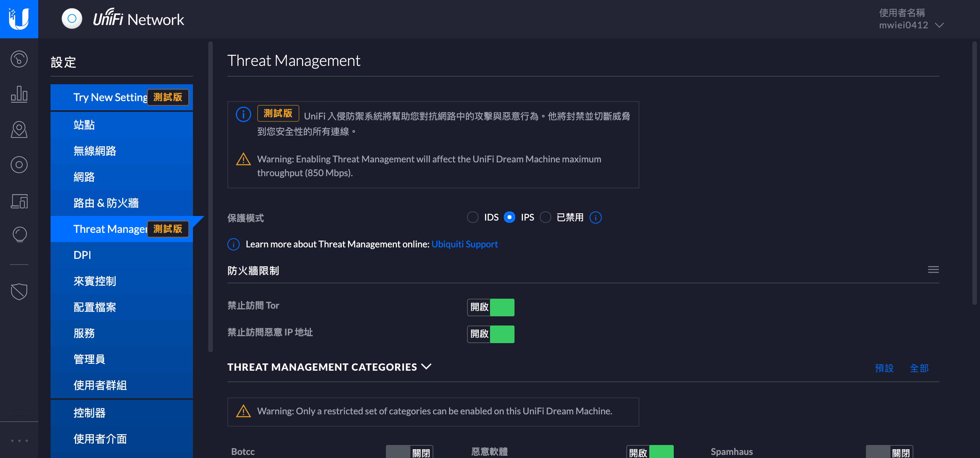Open the 網路 settings section
The width and height of the screenshot is (980, 458).
[122, 177]
